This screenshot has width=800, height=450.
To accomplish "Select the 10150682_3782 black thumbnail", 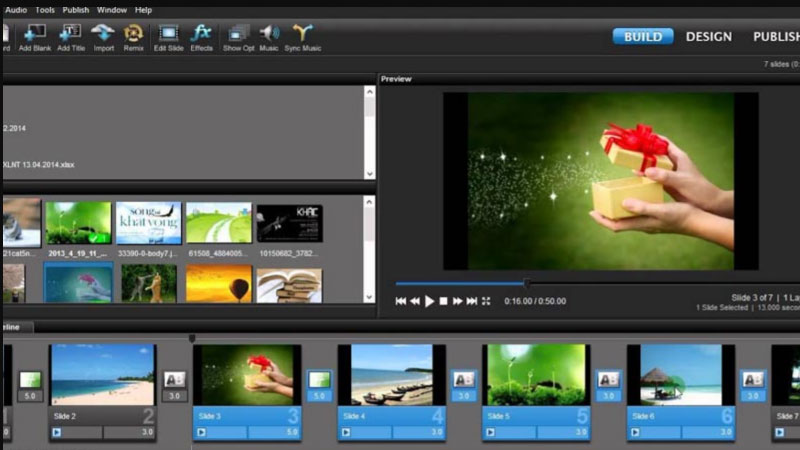I will click(289, 223).
